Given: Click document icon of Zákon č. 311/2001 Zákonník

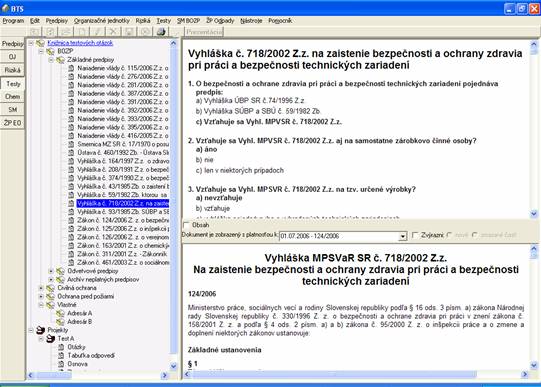Looking at the screenshot, I should (x=71, y=254).
